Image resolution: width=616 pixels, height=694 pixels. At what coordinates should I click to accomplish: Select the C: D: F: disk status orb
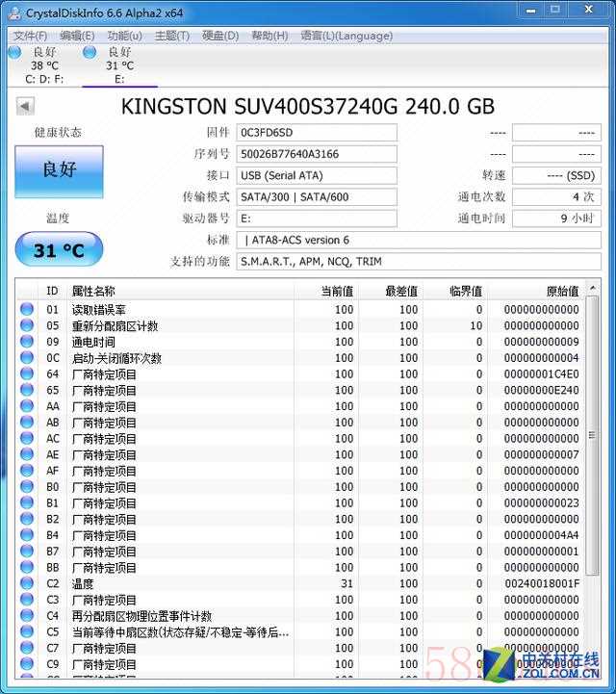(14, 52)
